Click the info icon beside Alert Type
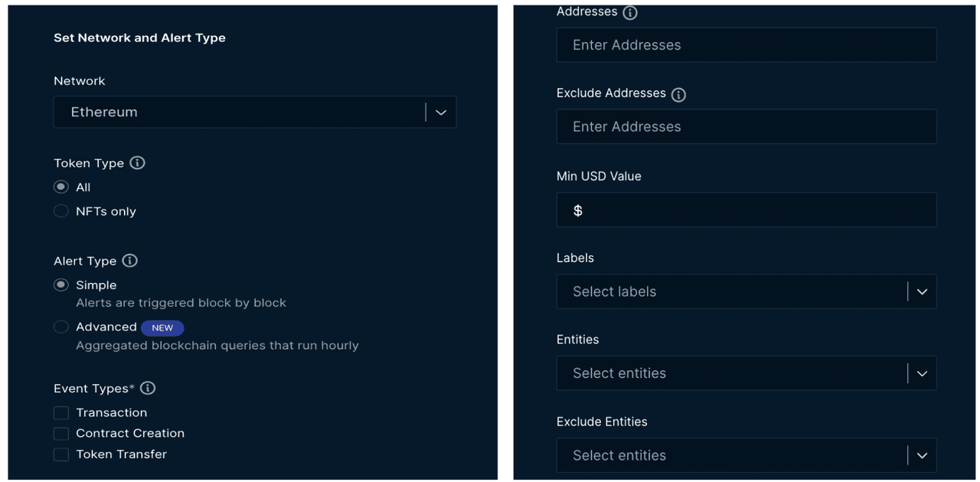The image size is (980, 482). [130, 261]
